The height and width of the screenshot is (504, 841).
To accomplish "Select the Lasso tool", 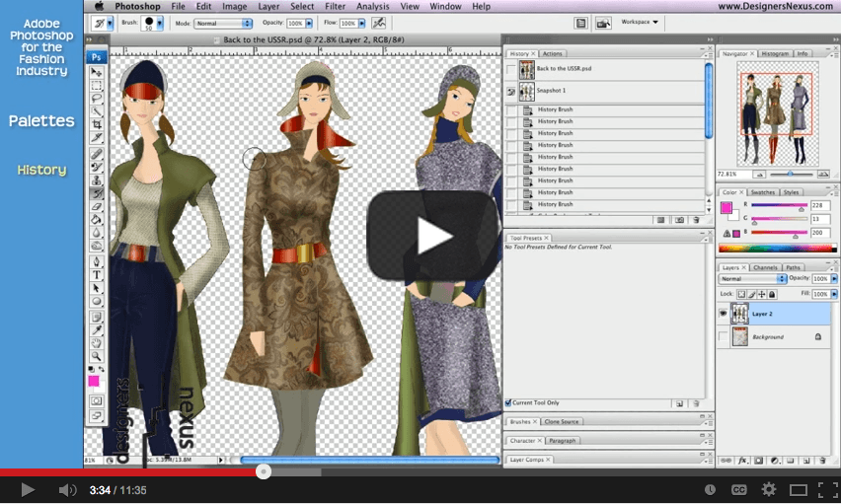I will click(x=97, y=98).
